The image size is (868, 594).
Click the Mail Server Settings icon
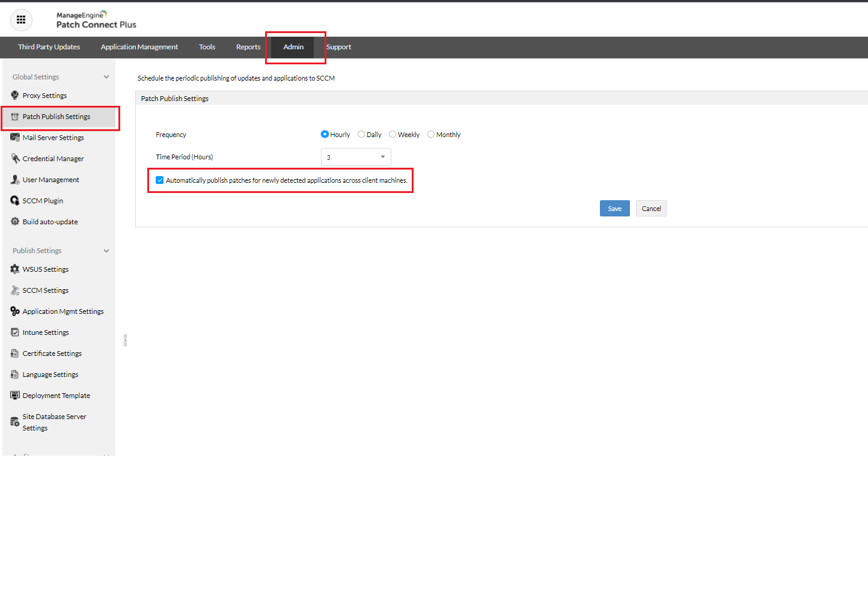pyautogui.click(x=15, y=138)
